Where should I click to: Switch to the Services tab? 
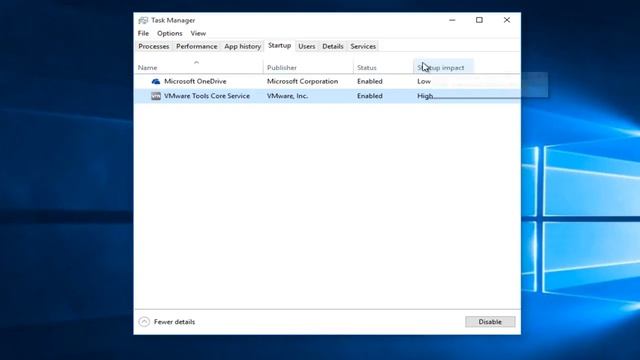click(363, 47)
